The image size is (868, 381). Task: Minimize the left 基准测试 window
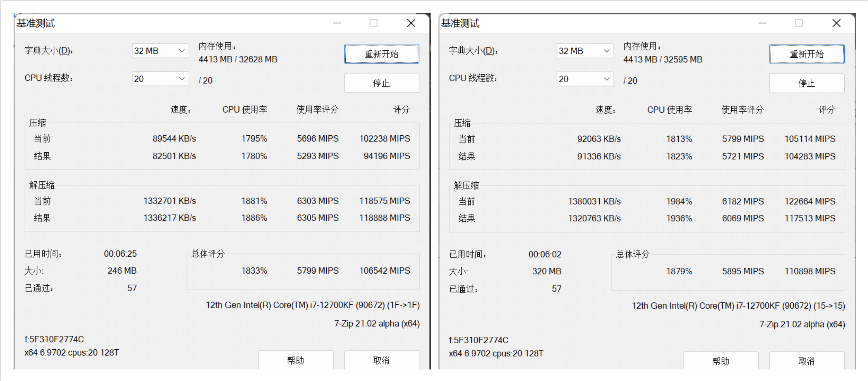click(x=337, y=23)
